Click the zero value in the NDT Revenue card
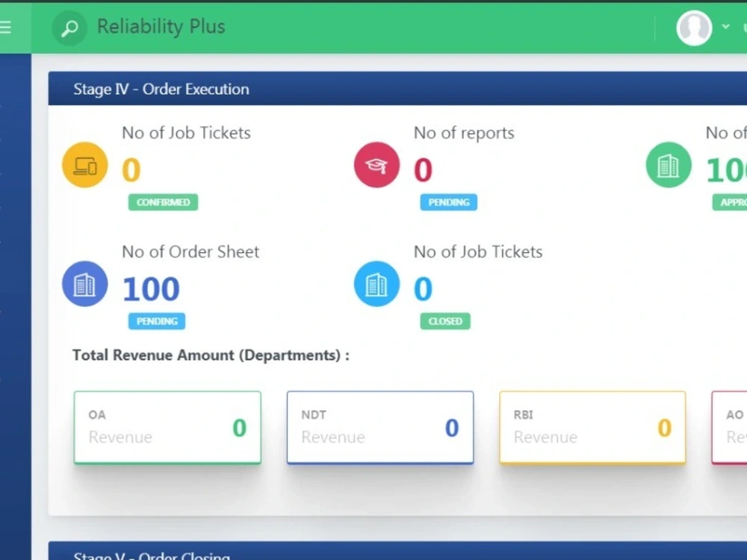The height and width of the screenshot is (560, 747). point(452,428)
